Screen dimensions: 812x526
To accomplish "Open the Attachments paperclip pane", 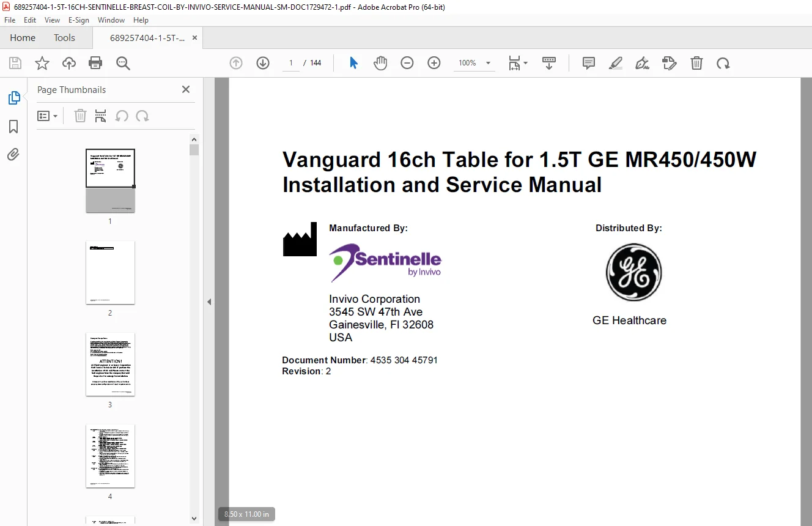I will (13, 155).
